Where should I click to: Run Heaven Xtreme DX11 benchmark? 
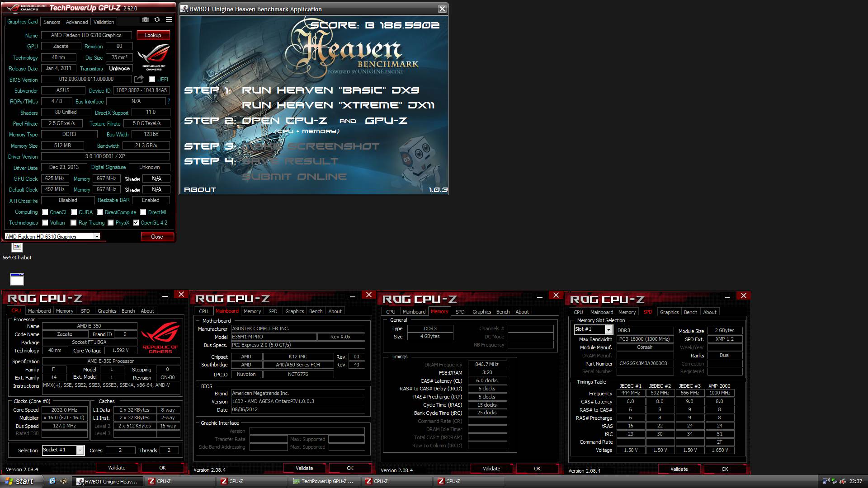coord(338,105)
